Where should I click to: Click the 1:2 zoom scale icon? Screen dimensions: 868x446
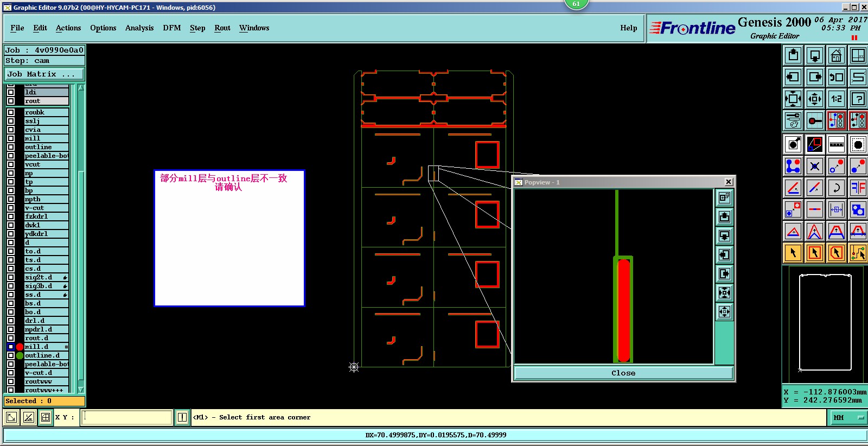tap(837, 99)
